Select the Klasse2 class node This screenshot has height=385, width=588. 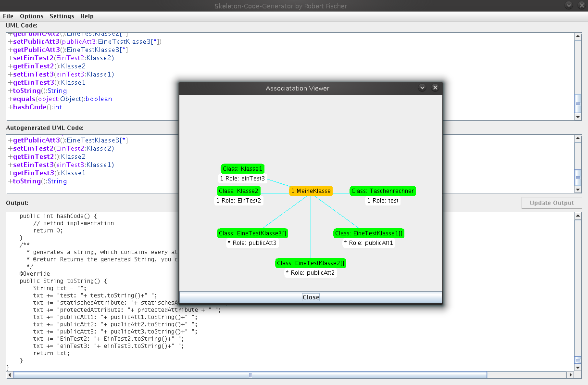pos(239,191)
